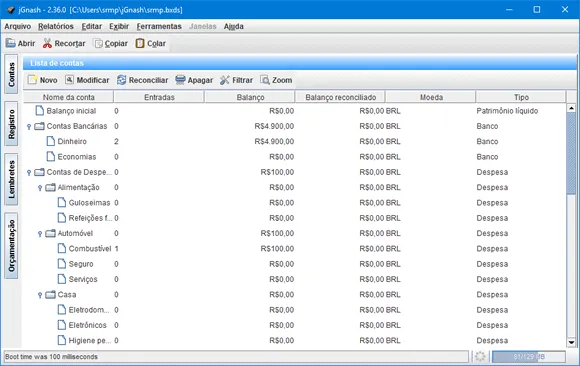Switch to the Registro side tab
The height and width of the screenshot is (366, 580).
(11, 124)
